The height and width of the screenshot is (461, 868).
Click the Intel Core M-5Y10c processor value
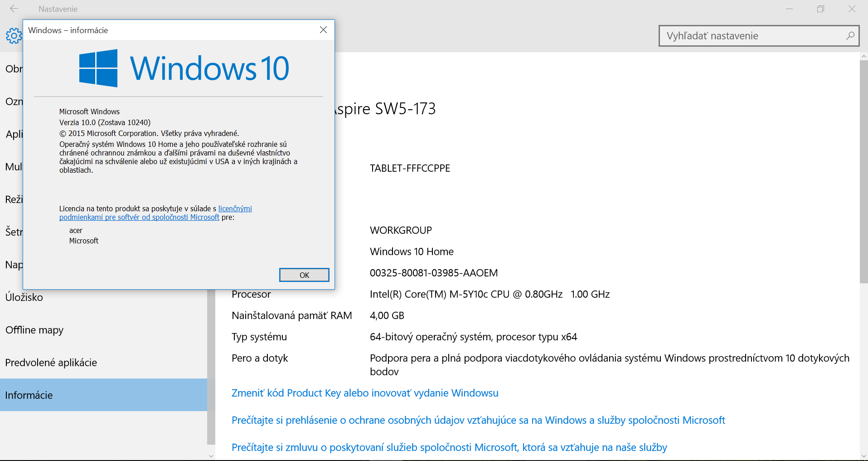[x=490, y=294]
